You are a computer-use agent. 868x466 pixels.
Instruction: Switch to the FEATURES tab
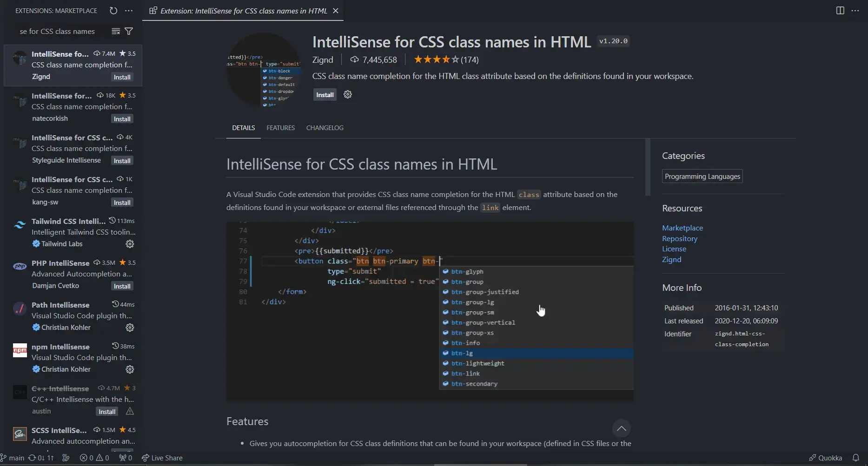[280, 128]
